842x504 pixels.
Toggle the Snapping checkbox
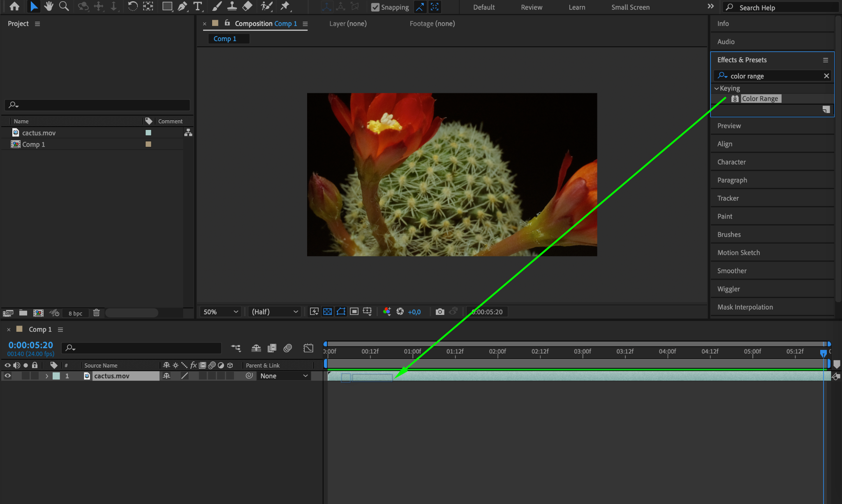pyautogui.click(x=375, y=7)
